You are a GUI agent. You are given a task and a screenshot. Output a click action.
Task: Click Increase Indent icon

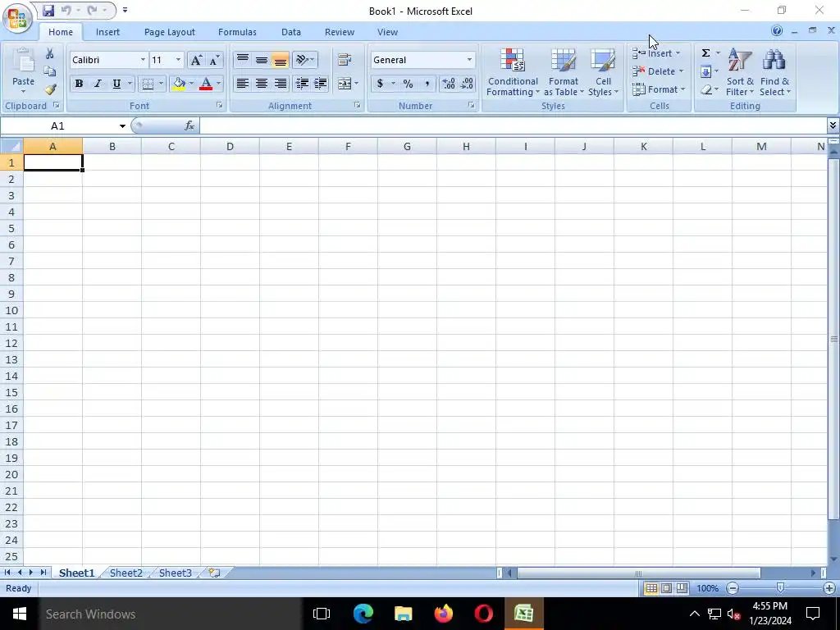click(321, 84)
